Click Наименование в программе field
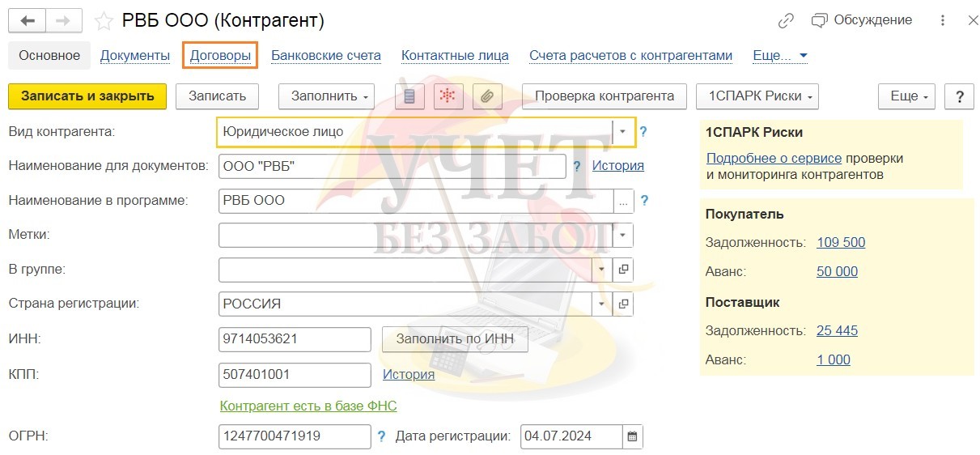The width and height of the screenshot is (980, 455). point(416,201)
